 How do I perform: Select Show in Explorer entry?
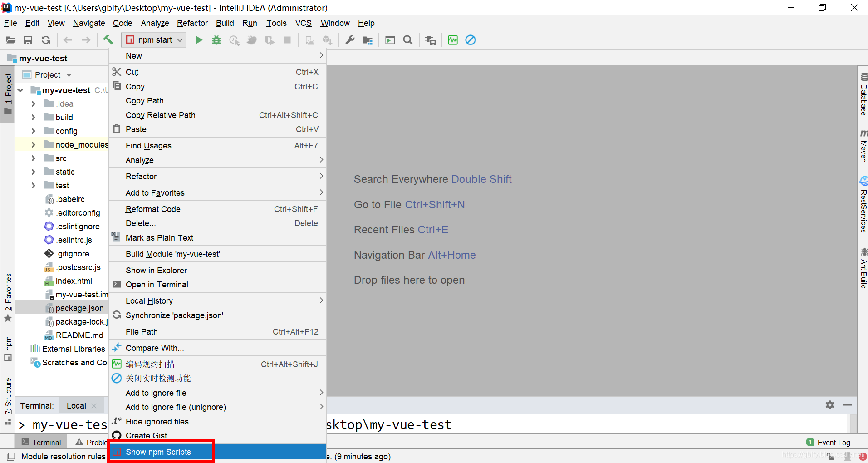pyautogui.click(x=217, y=271)
